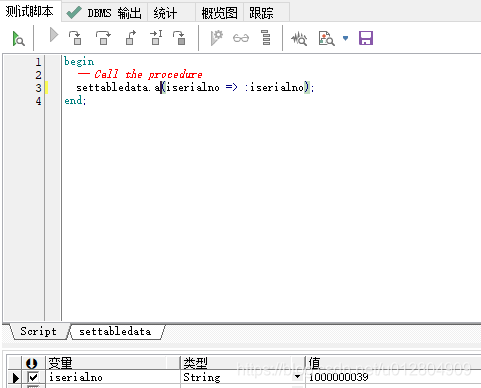Viewport: 481px width, 388px height.
Task: Click the value field 1000000039
Action: pyautogui.click(x=393, y=377)
